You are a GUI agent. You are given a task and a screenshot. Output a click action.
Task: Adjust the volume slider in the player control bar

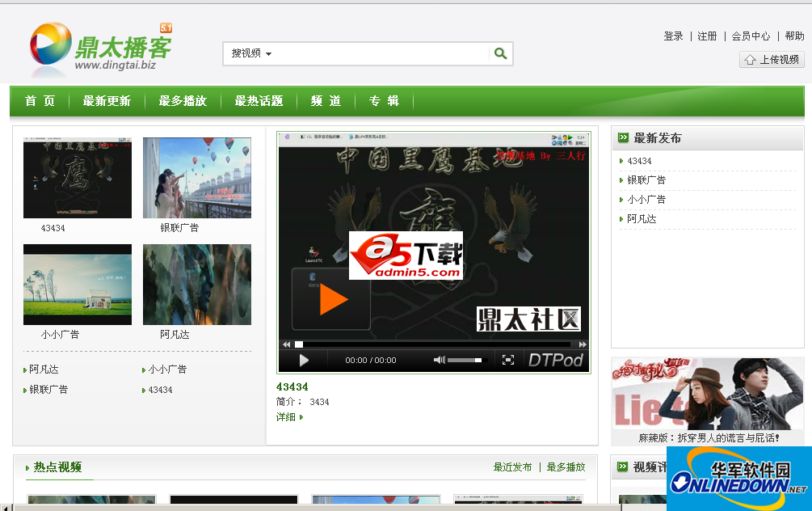click(465, 359)
